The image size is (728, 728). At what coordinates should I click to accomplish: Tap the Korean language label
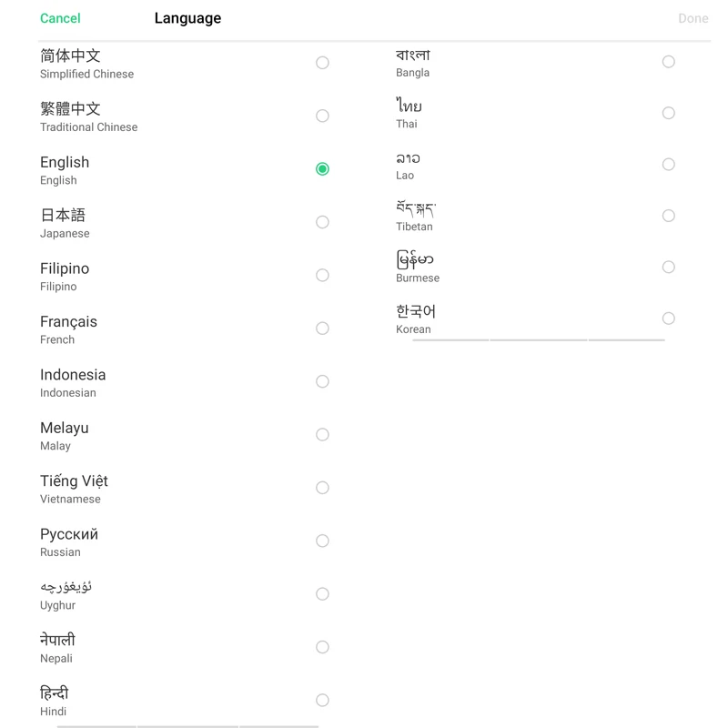pos(416,318)
